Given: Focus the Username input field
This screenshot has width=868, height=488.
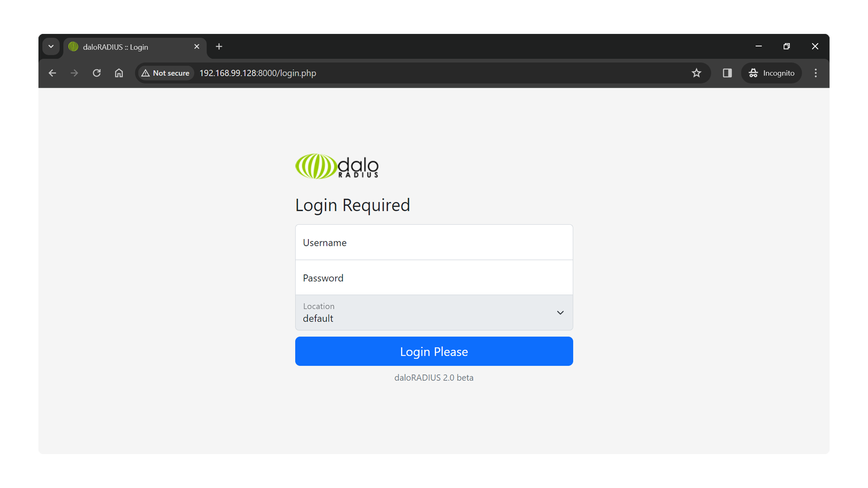Looking at the screenshot, I should 434,243.
